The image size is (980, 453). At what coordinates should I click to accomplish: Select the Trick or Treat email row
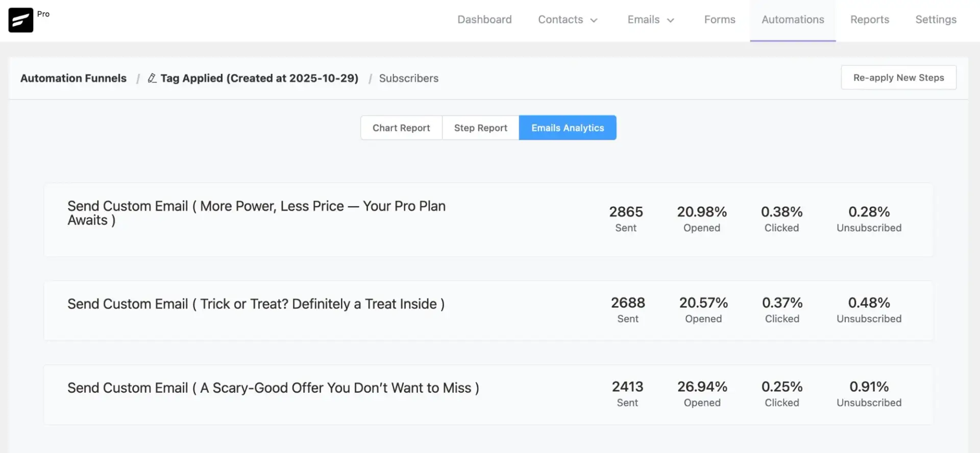[x=256, y=304]
